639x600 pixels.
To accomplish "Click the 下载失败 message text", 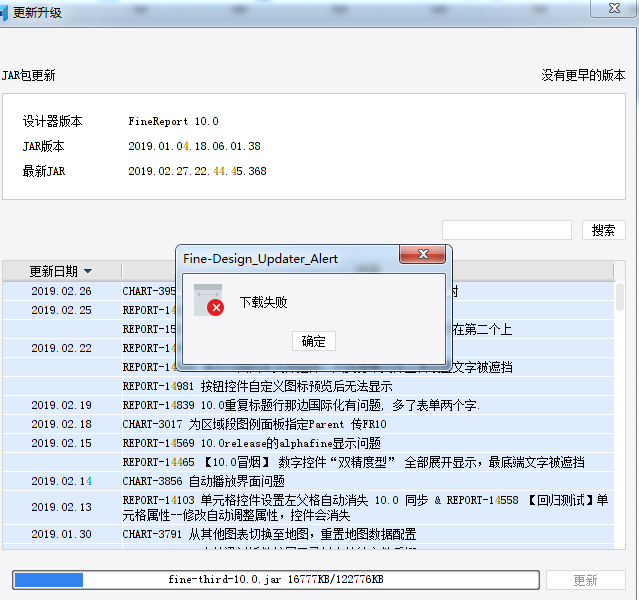I will [264, 302].
